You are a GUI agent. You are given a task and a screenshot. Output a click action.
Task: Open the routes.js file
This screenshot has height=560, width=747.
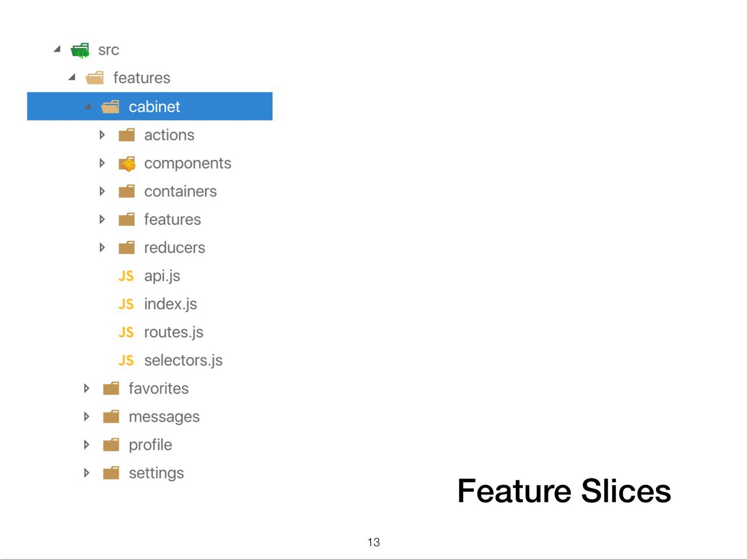pos(173,332)
